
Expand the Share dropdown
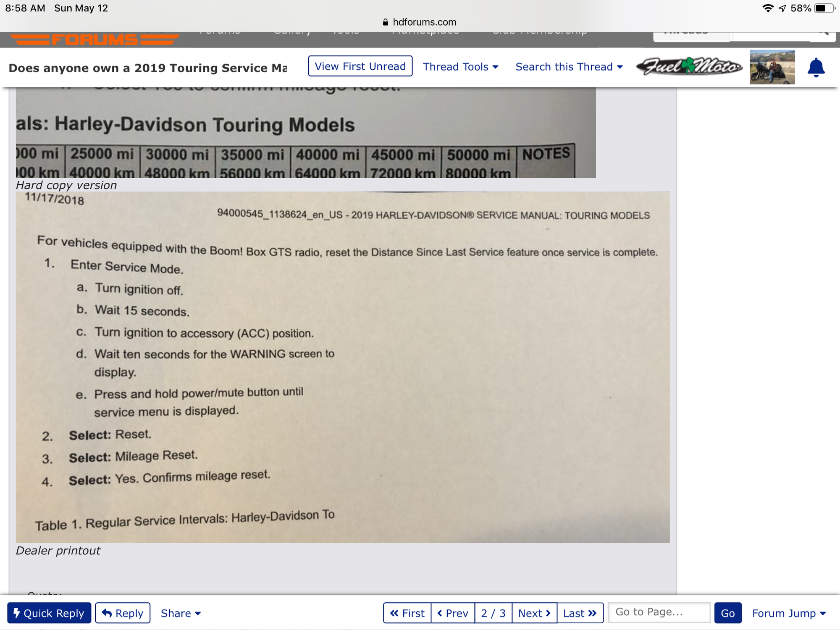click(181, 613)
